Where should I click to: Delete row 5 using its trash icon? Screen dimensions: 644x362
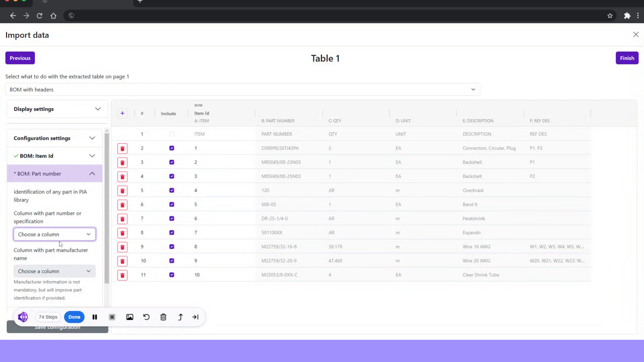[x=122, y=190]
